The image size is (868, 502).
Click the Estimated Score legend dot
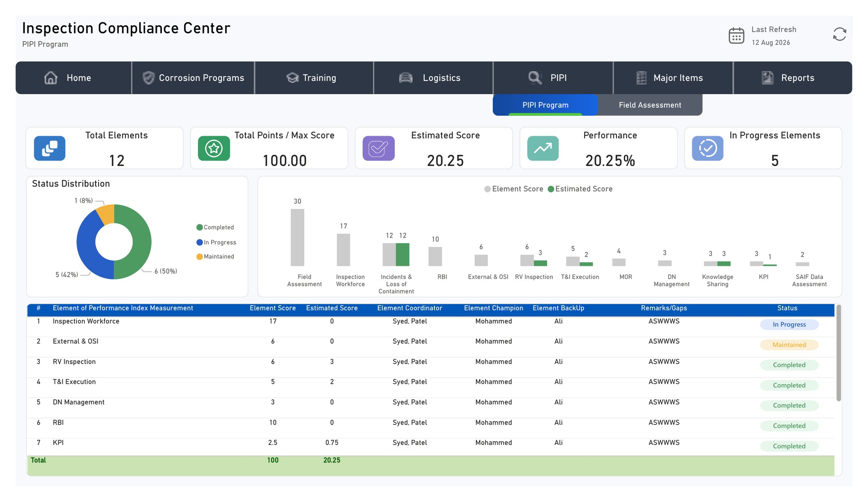551,189
